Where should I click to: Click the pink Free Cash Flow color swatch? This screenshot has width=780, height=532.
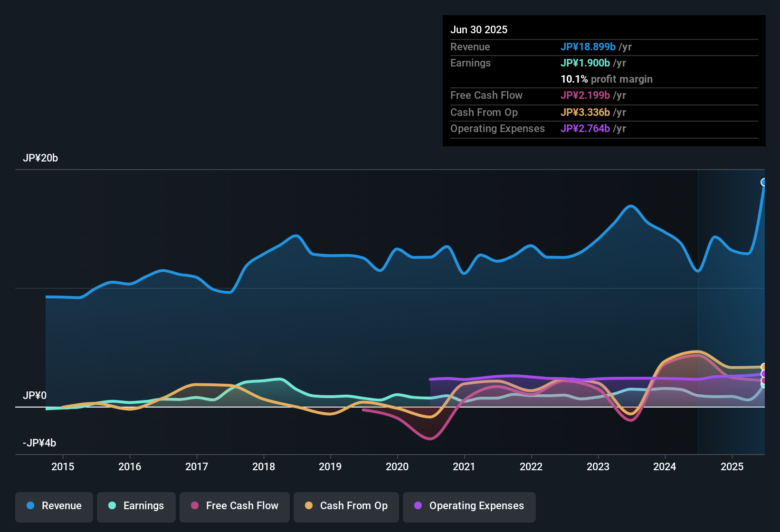pos(195,506)
